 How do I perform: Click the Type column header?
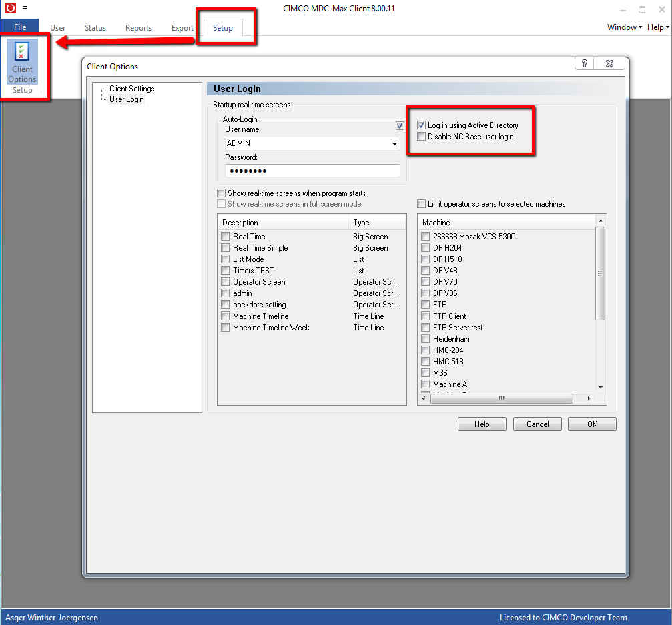(377, 223)
